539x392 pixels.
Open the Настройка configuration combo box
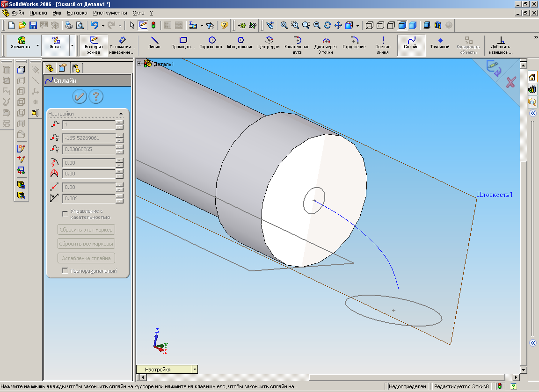pos(167,370)
